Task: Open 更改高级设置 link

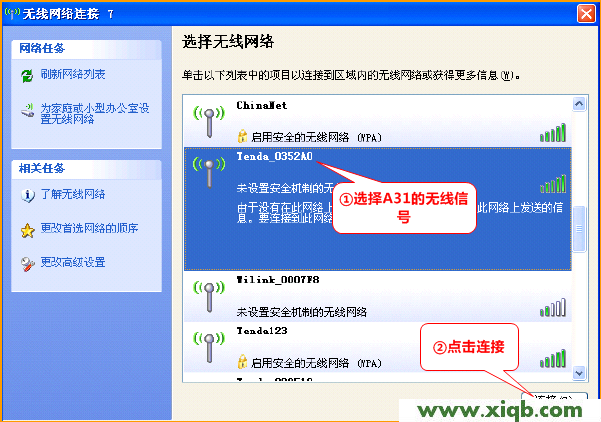Action: 73,262
